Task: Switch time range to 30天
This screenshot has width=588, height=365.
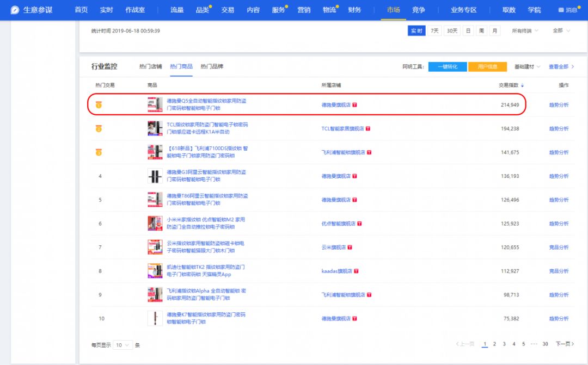Action: [x=452, y=31]
